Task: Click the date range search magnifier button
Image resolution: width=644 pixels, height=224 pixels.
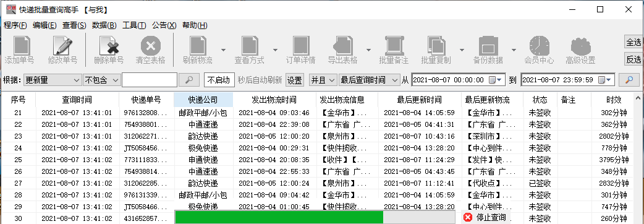Action: 629,80
